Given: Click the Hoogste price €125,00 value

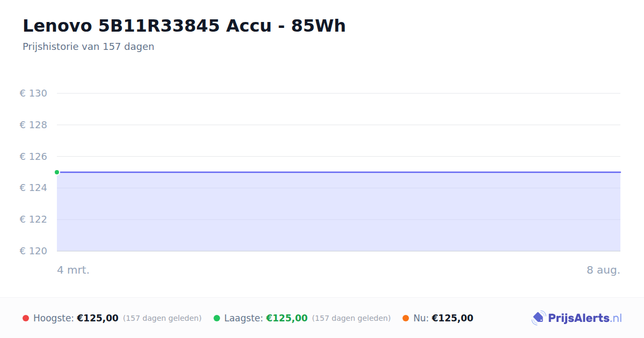Looking at the screenshot, I should [98, 318].
